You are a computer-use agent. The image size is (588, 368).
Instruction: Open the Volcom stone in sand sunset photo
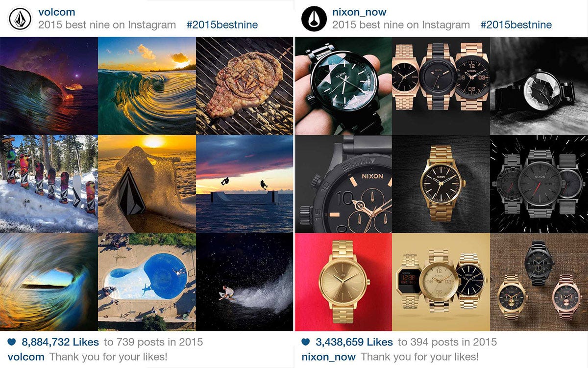147,184
